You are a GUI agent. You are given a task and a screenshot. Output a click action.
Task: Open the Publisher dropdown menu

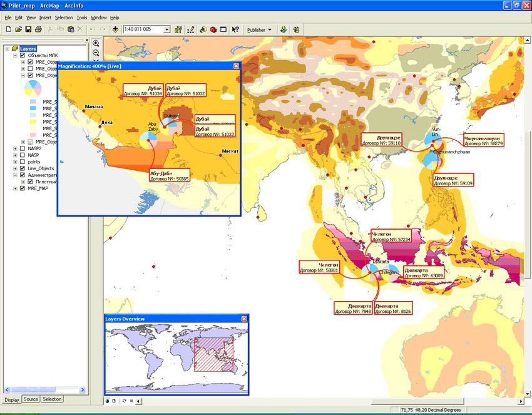coord(259,29)
